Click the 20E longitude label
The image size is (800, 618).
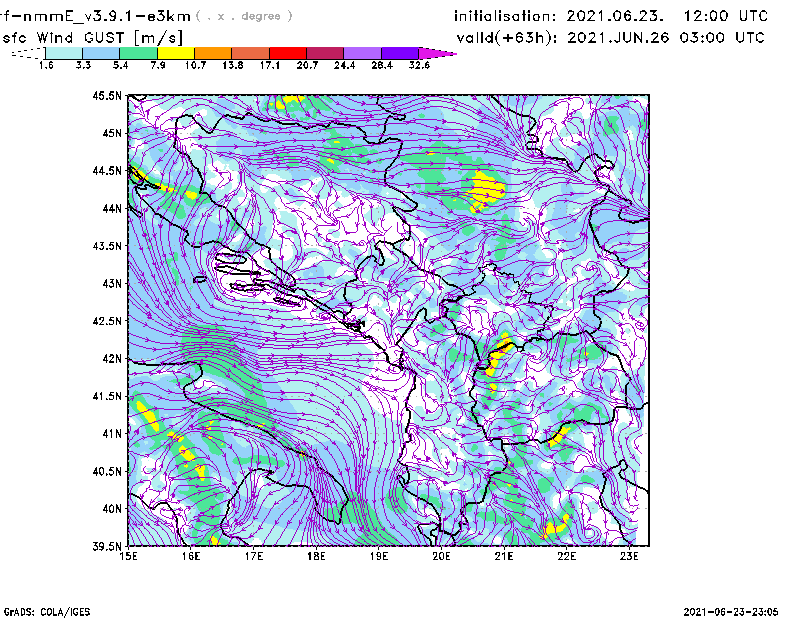[x=441, y=557]
